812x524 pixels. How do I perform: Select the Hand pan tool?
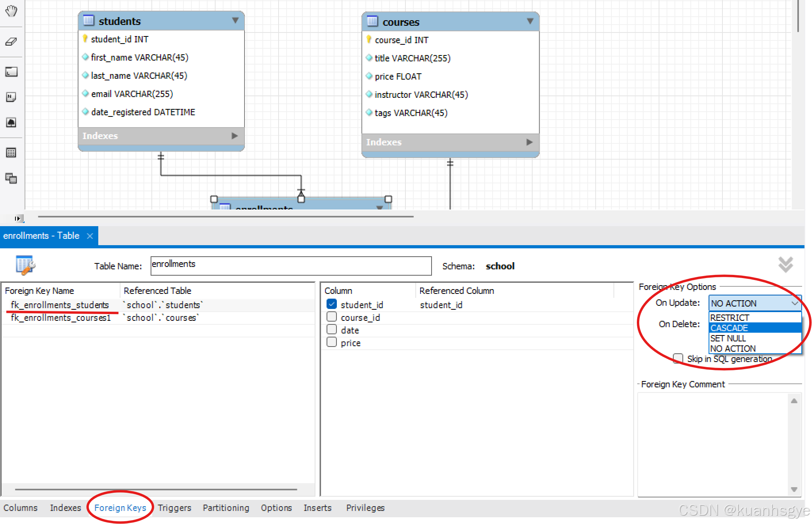(11, 11)
